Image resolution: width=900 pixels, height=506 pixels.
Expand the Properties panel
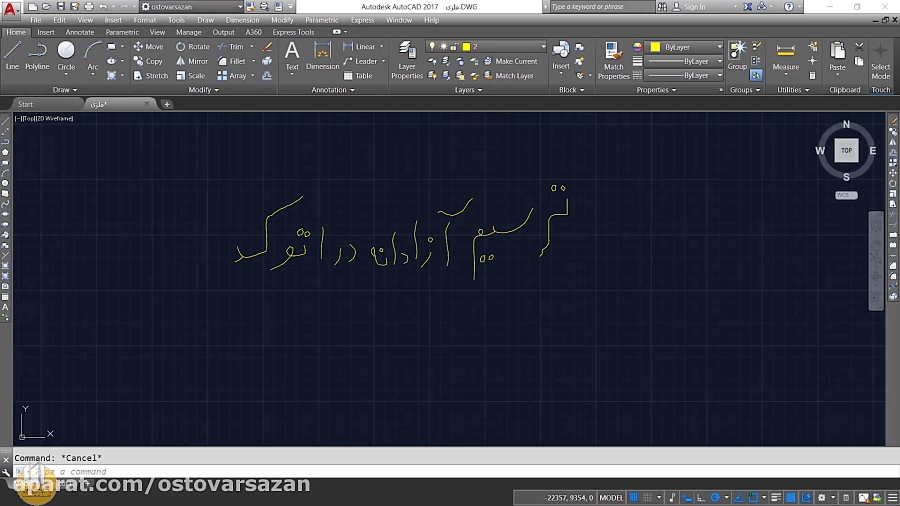pos(656,89)
